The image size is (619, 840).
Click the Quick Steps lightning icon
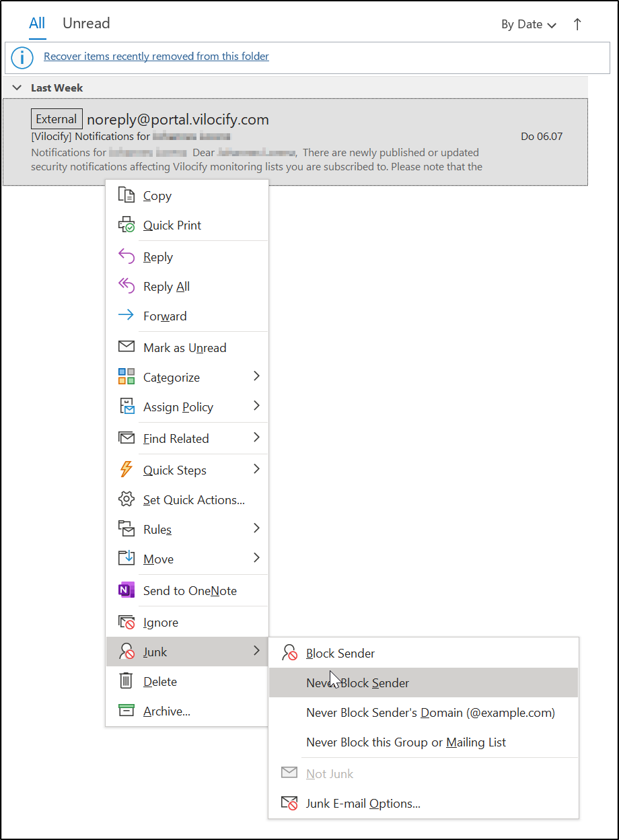pos(126,470)
